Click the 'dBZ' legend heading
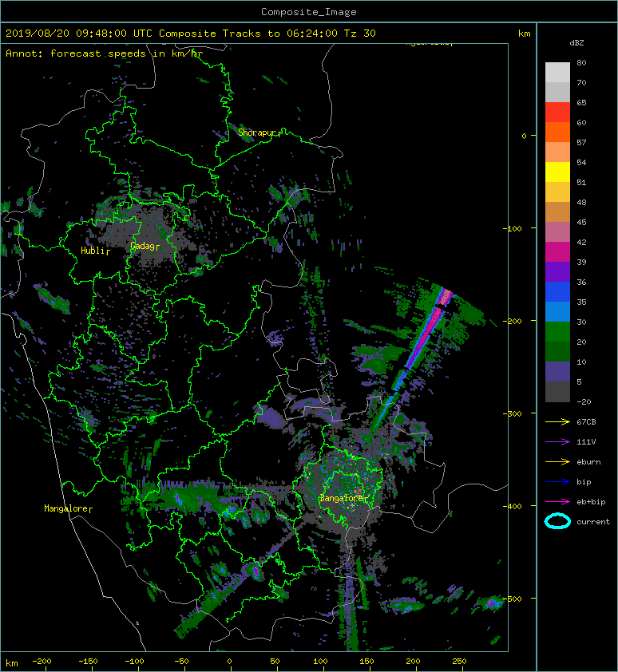Viewport: 618px width, 672px height. 576,43
